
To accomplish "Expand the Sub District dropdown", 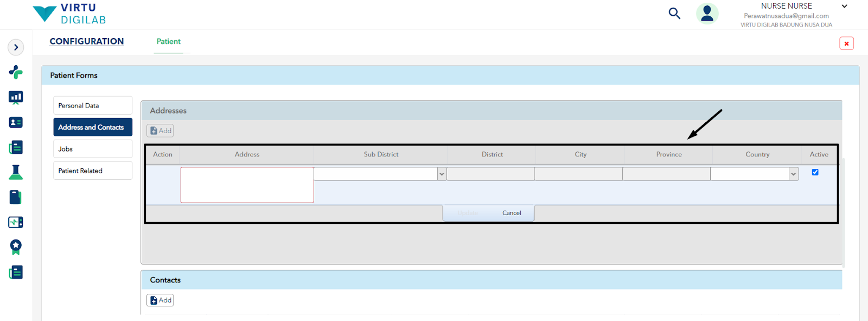I will pyautogui.click(x=442, y=174).
